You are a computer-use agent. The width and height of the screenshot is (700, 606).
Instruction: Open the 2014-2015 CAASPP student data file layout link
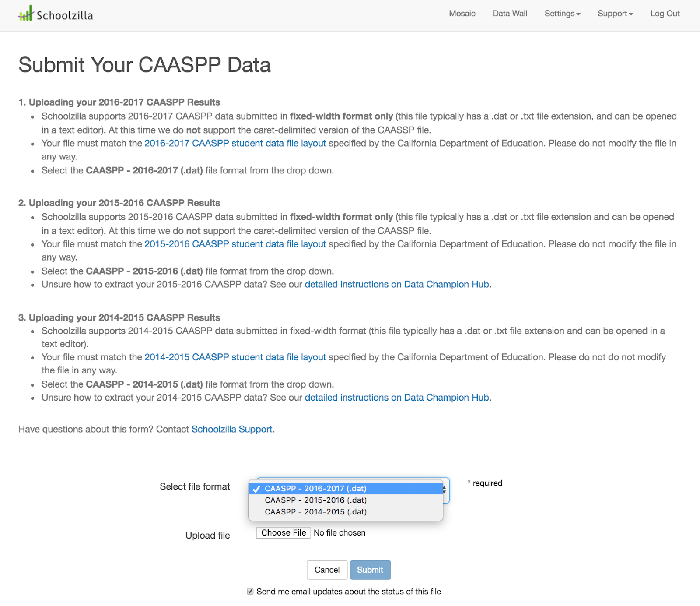pyautogui.click(x=235, y=357)
